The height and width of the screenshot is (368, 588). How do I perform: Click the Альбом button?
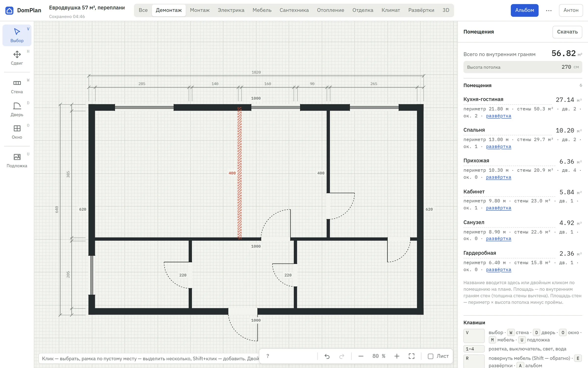click(525, 10)
